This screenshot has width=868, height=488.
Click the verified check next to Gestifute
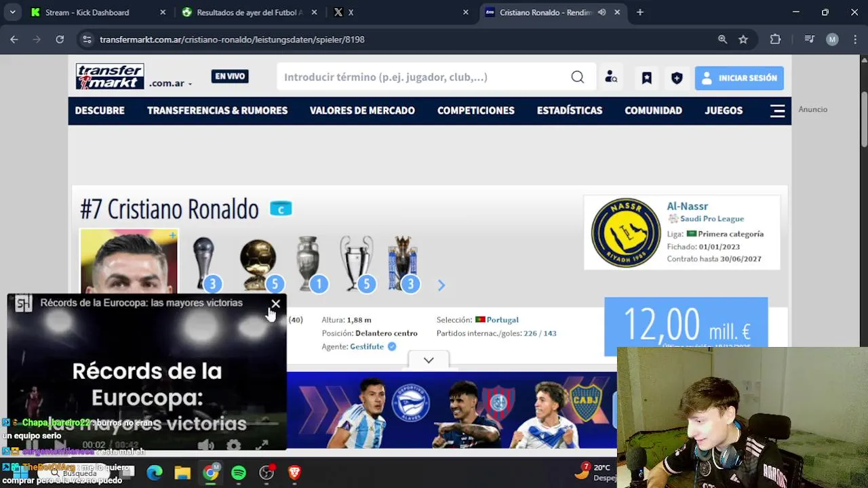[391, 346]
